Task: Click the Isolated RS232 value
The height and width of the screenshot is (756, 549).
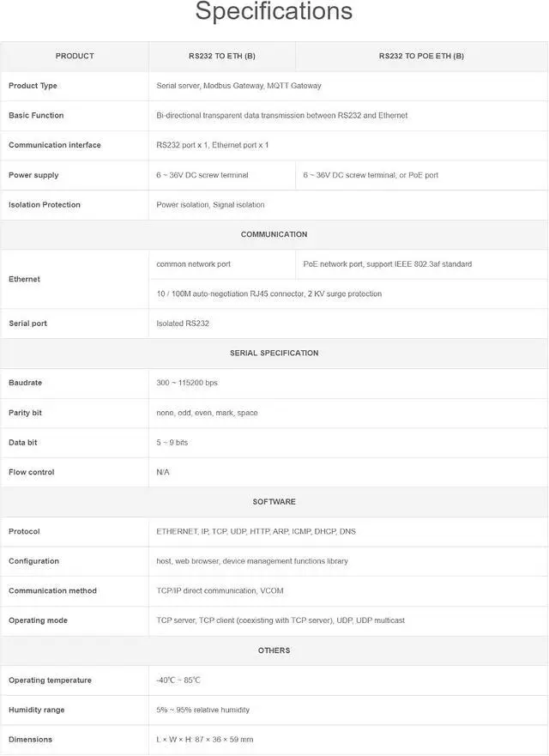Action: pos(183,324)
